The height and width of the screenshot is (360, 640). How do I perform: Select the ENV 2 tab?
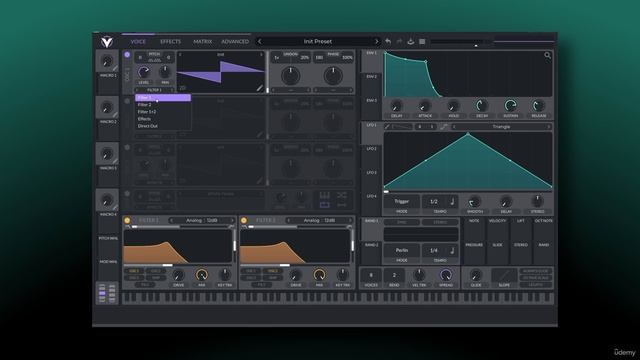(371, 85)
